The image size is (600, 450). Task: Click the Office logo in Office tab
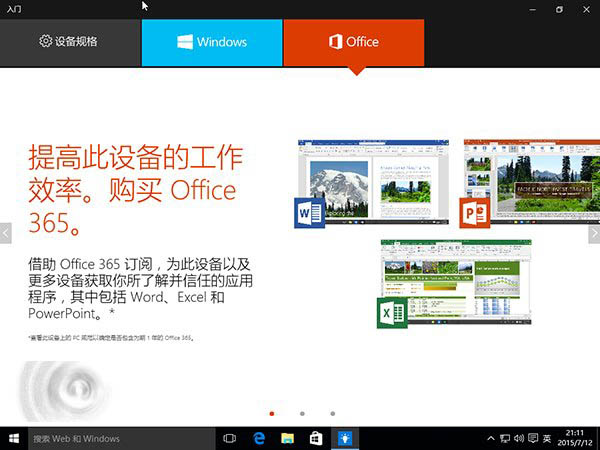click(336, 42)
